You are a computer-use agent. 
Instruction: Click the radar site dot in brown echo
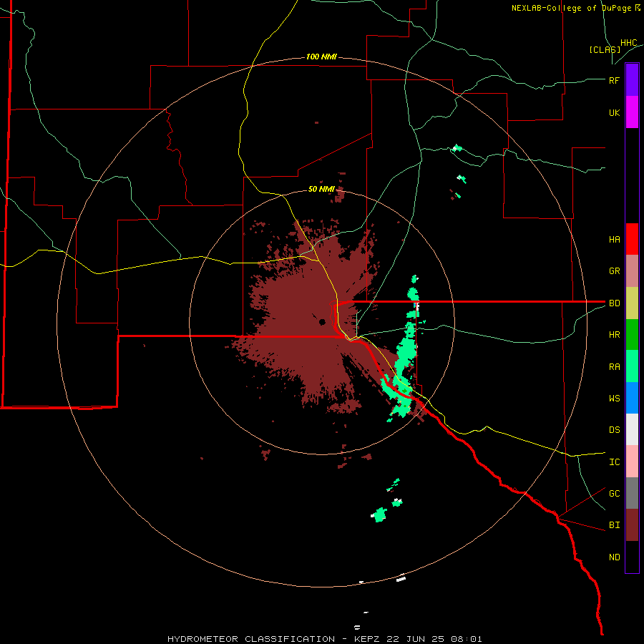[x=323, y=321]
